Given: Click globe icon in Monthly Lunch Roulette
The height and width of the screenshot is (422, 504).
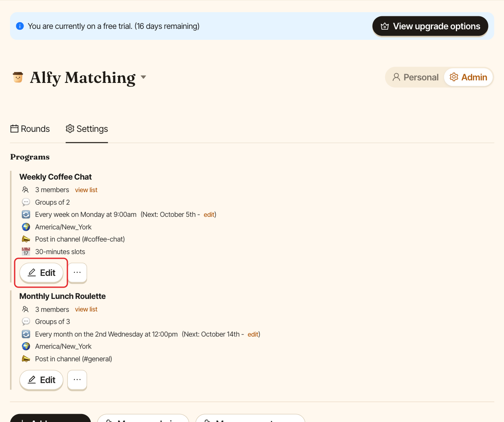Looking at the screenshot, I should pyautogui.click(x=26, y=346).
